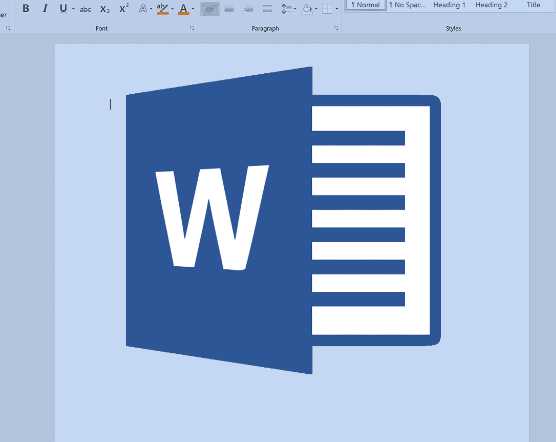Open Text Effects dropdown arrow

(151, 9)
